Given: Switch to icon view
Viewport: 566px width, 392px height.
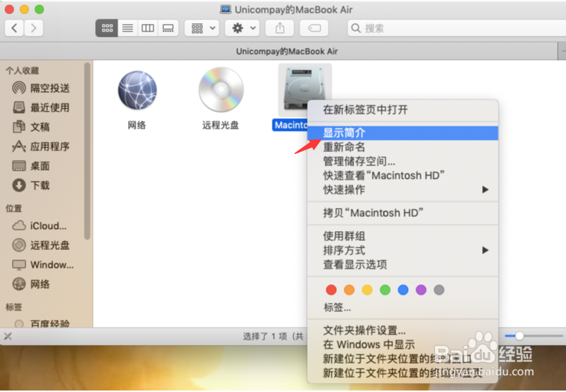Looking at the screenshot, I should coord(107,28).
